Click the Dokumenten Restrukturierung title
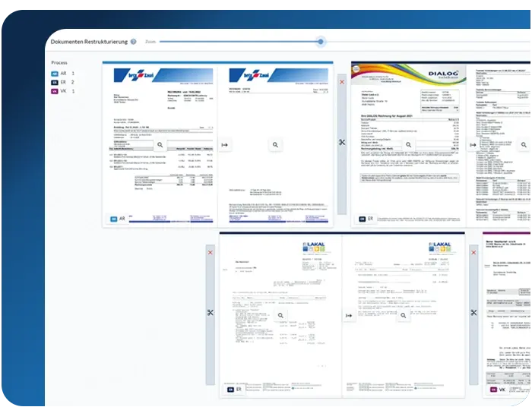This screenshot has height=407, width=532. 89,42
